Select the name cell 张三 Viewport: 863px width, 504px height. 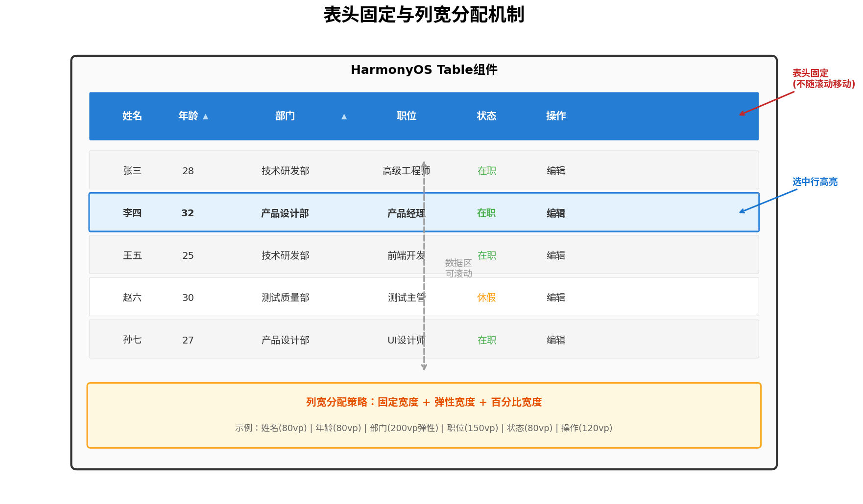tap(132, 171)
